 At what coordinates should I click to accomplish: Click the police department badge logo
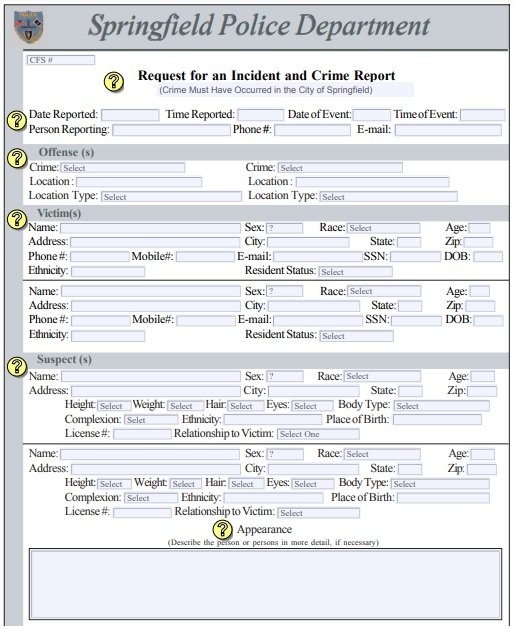pos(29,27)
